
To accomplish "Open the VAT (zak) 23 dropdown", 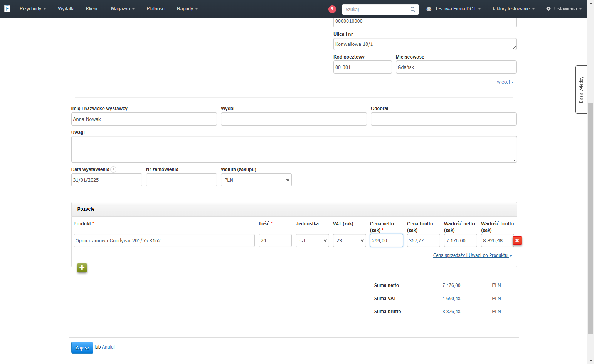I will pyautogui.click(x=349, y=240).
